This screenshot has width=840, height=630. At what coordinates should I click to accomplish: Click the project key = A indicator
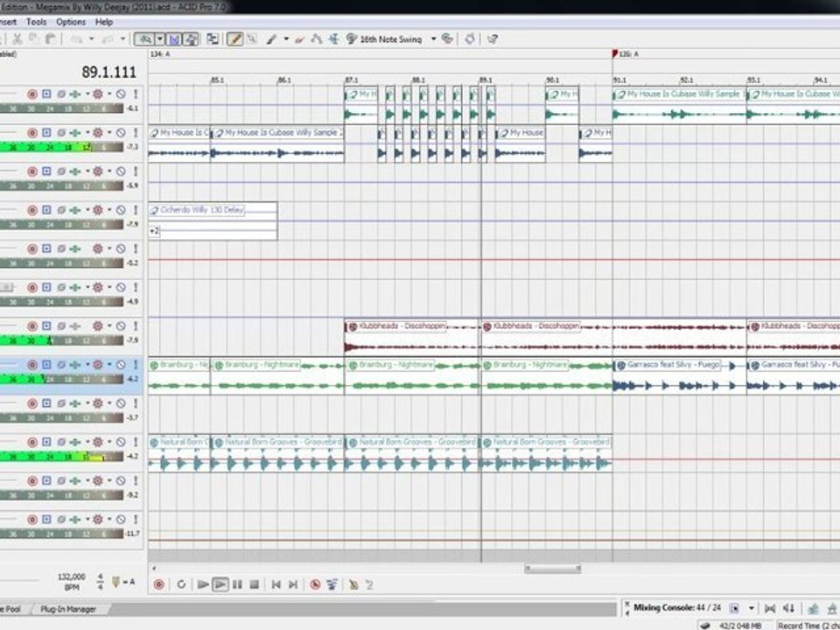coord(122,582)
